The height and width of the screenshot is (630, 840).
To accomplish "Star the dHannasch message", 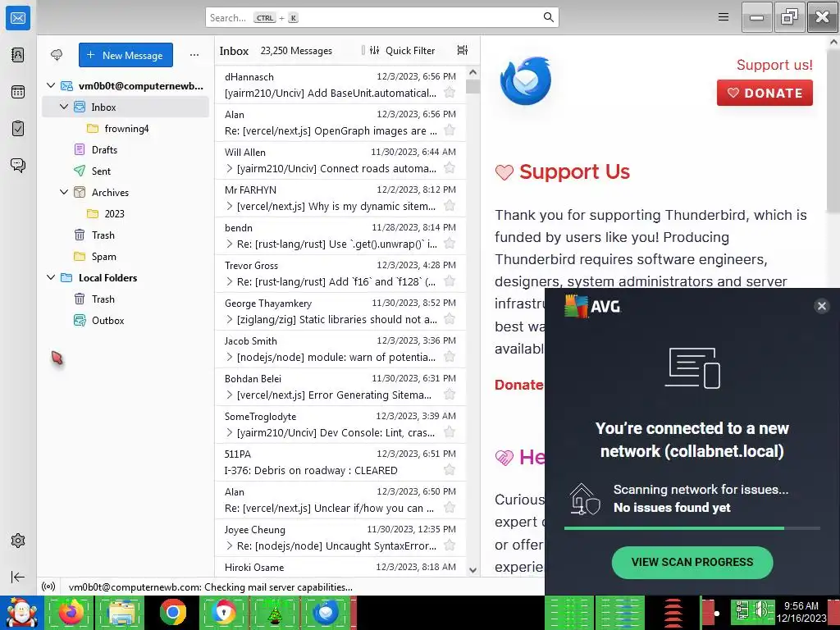I will tap(450, 93).
